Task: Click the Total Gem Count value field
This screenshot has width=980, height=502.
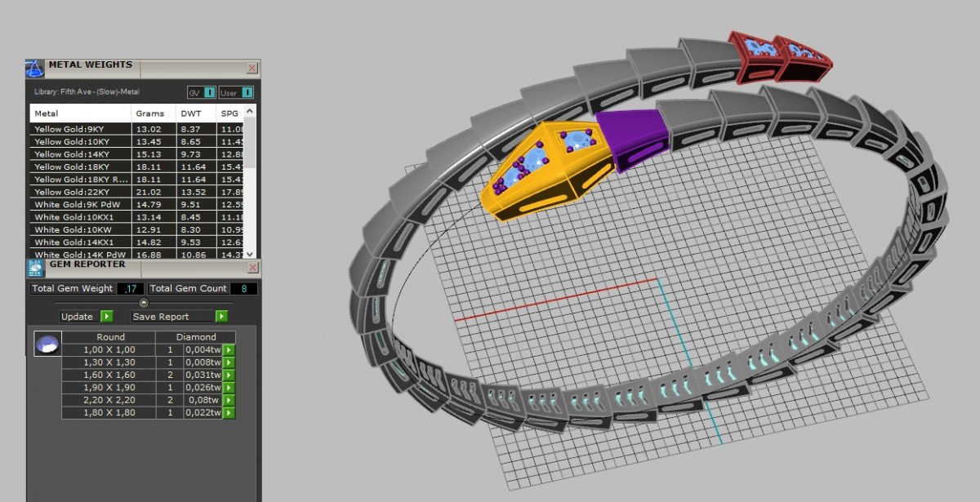Action: 244,289
